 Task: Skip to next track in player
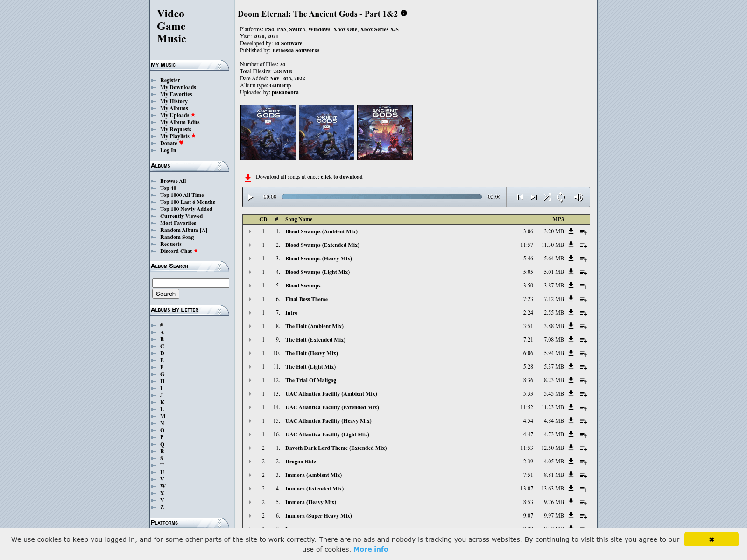tap(534, 197)
